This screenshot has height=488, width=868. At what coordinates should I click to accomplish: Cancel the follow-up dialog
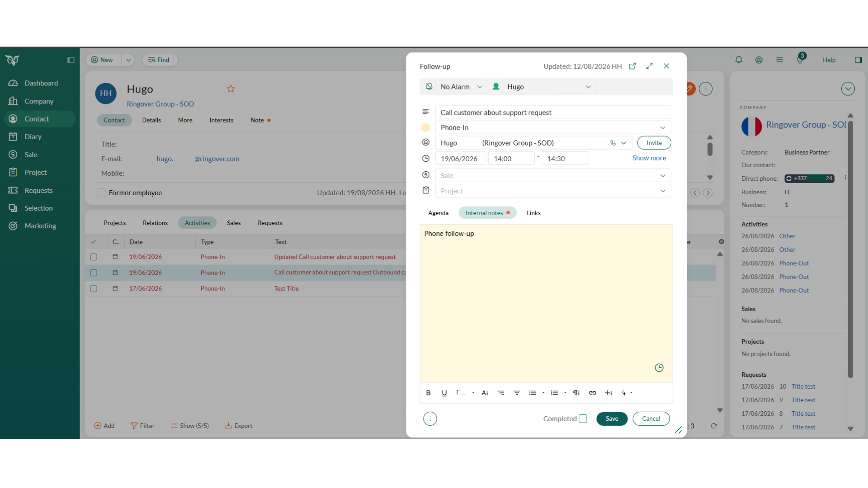tap(651, 419)
